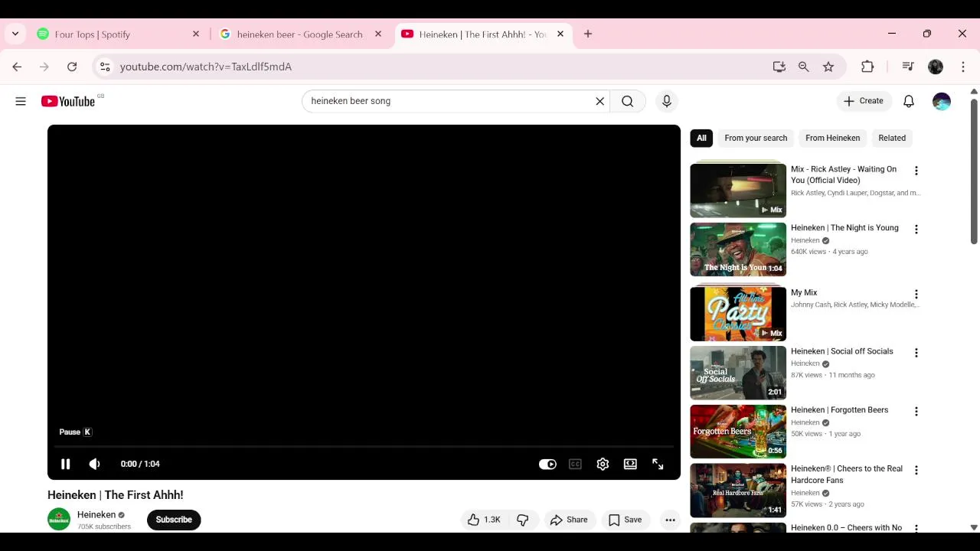
Task: Start voice search with microphone
Action: coord(667,101)
